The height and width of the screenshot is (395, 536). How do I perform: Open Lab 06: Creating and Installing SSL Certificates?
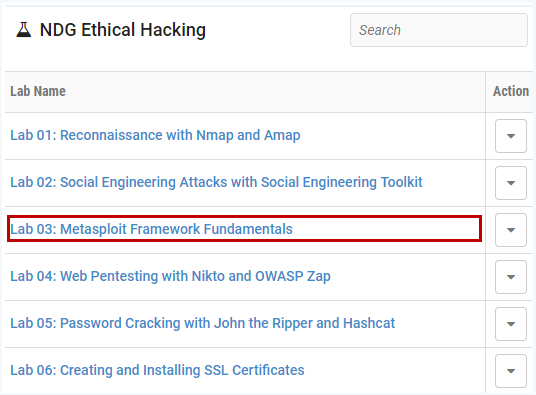pos(157,370)
